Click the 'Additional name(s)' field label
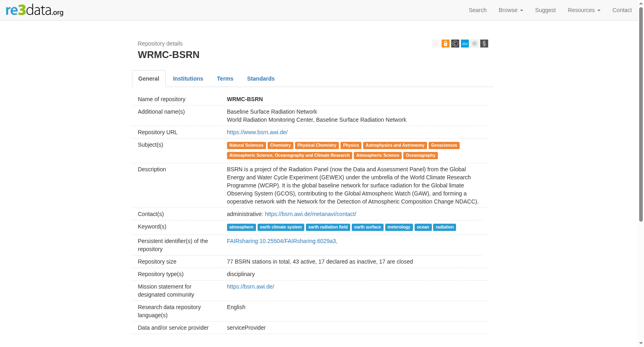The height and width of the screenshot is (347, 644). [x=161, y=112]
